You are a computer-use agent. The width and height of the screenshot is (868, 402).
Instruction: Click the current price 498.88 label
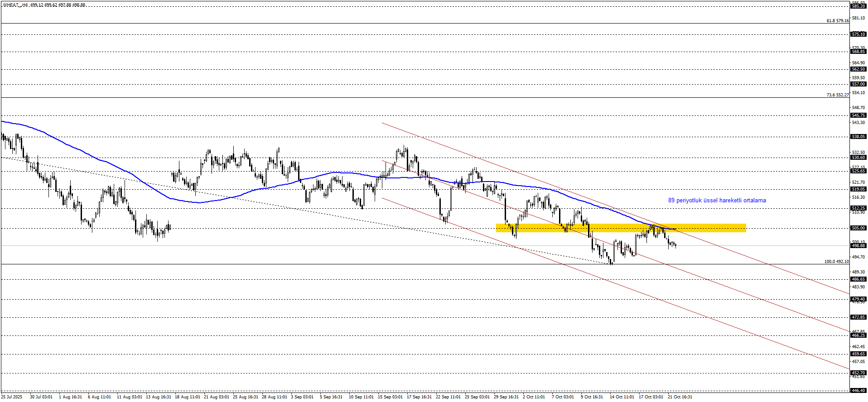pyautogui.click(x=858, y=246)
